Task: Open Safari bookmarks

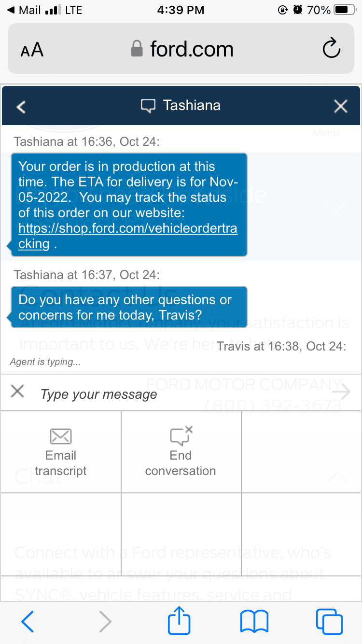Action: coord(254,621)
